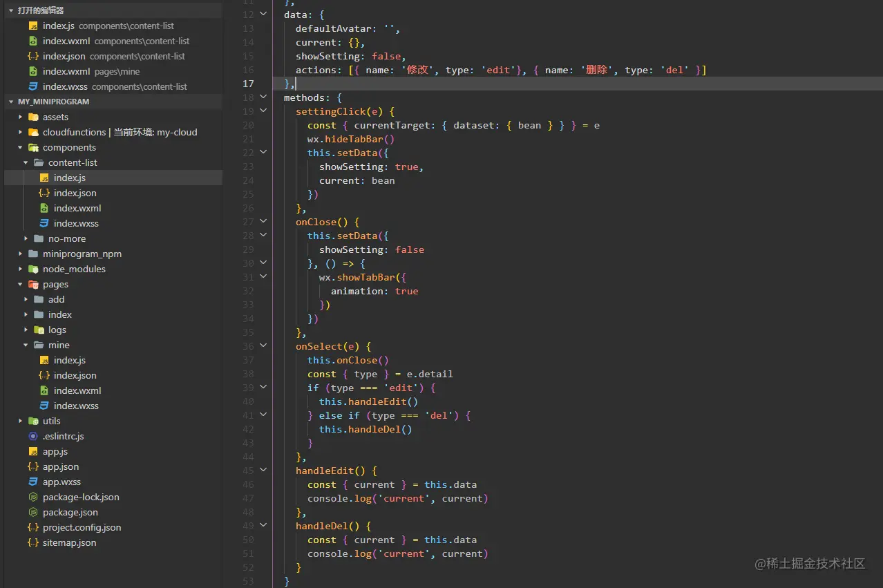Click the package.json file icon

click(x=33, y=512)
